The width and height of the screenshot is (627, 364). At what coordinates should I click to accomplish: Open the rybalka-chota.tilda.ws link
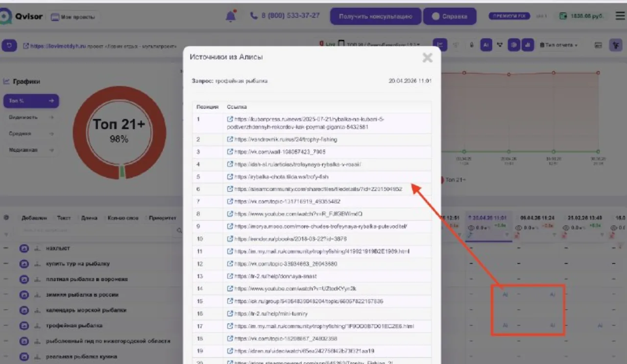281,177
